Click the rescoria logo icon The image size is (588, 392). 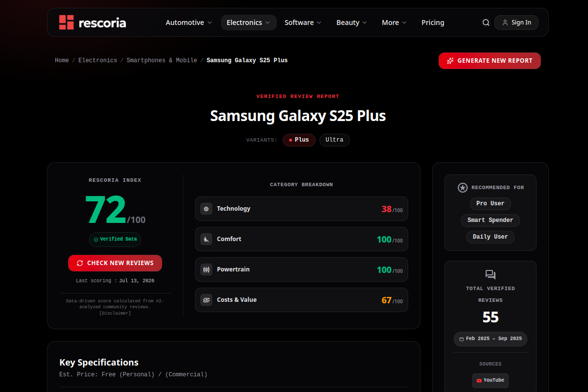(x=66, y=23)
